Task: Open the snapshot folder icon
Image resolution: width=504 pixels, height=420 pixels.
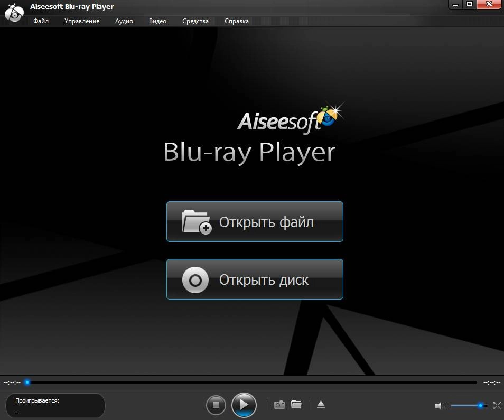Action: 296,404
